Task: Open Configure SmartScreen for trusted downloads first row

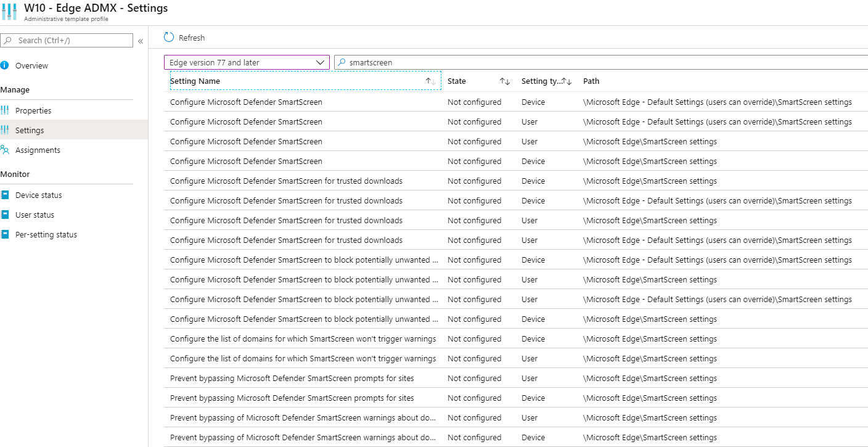Action: coord(516,181)
